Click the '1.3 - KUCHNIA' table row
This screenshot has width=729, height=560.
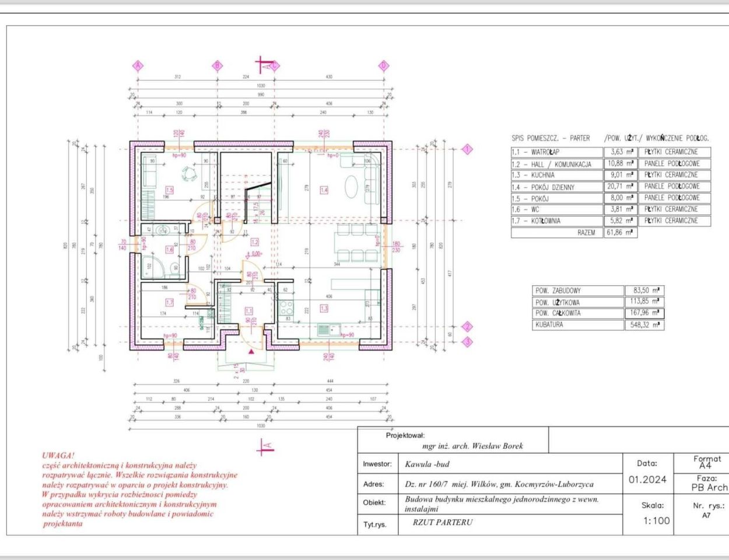click(x=611, y=175)
